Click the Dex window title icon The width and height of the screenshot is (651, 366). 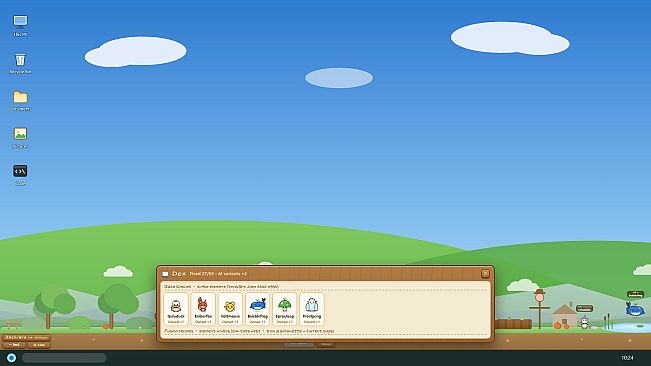pos(165,274)
